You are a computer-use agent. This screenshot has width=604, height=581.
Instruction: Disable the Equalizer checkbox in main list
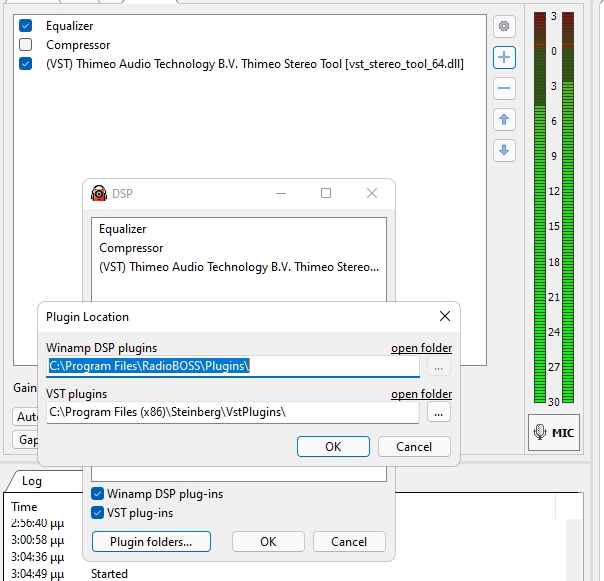pos(26,26)
